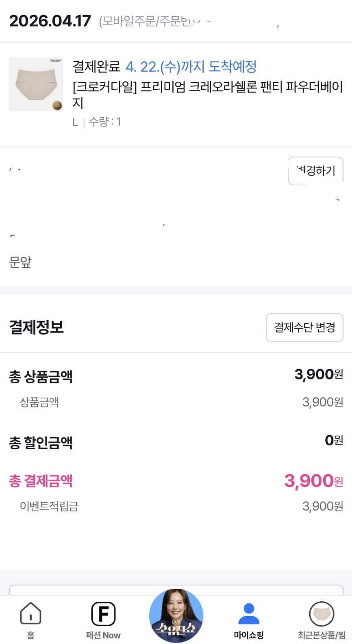Tap the L size and 수량 option line

point(97,122)
